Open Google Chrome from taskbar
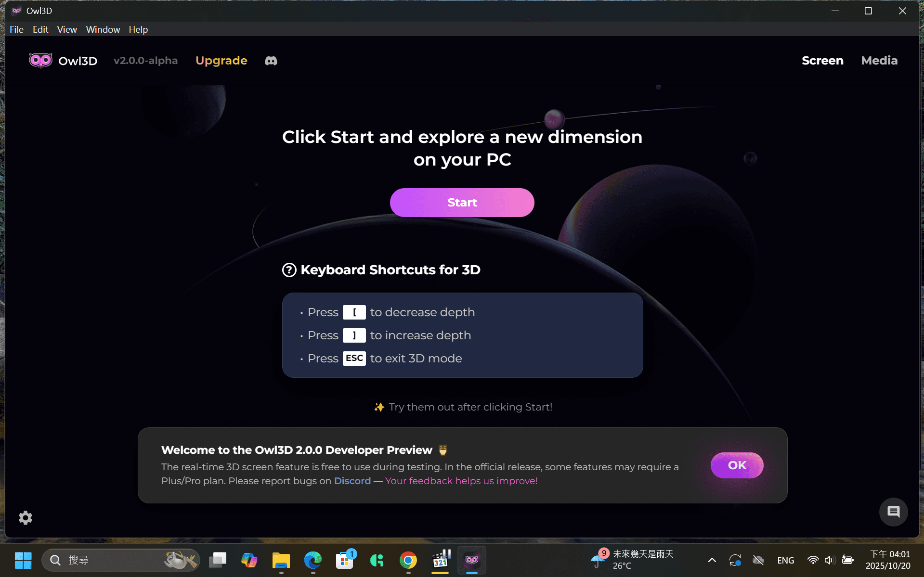The width and height of the screenshot is (924, 577). [x=408, y=560]
